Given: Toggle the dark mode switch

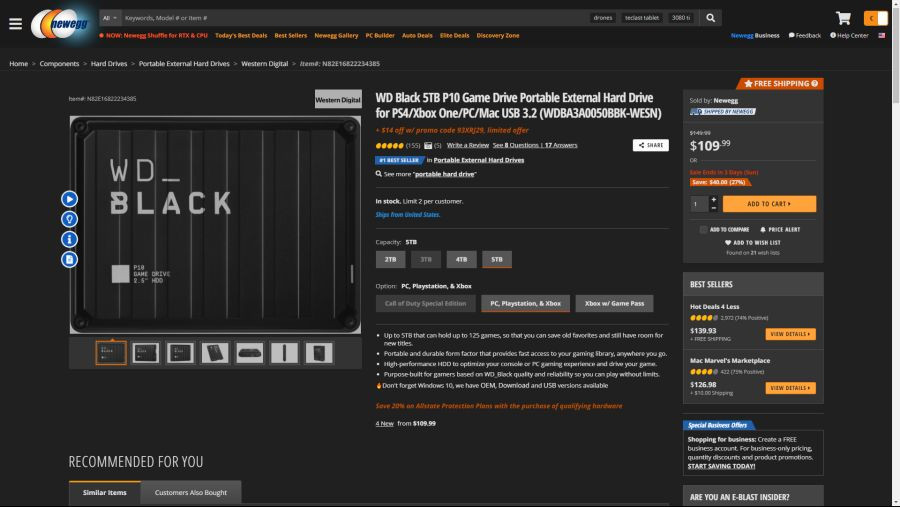Looking at the screenshot, I should tap(875, 18).
